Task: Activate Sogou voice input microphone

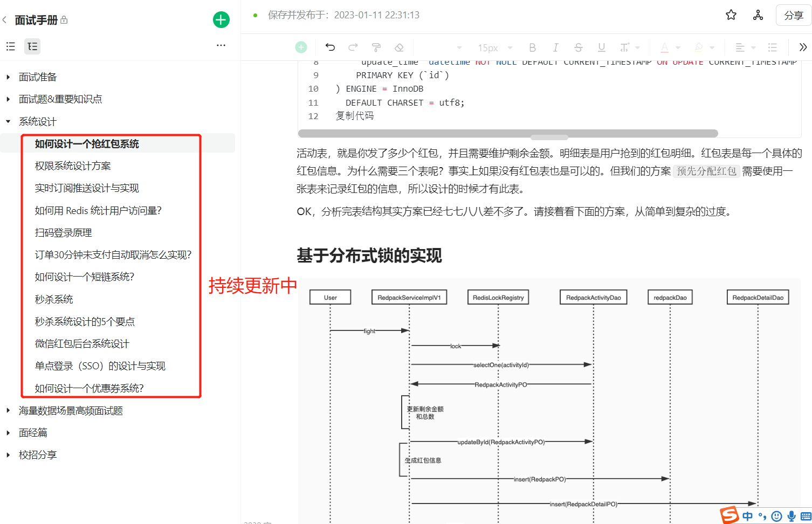Action: coord(792,516)
